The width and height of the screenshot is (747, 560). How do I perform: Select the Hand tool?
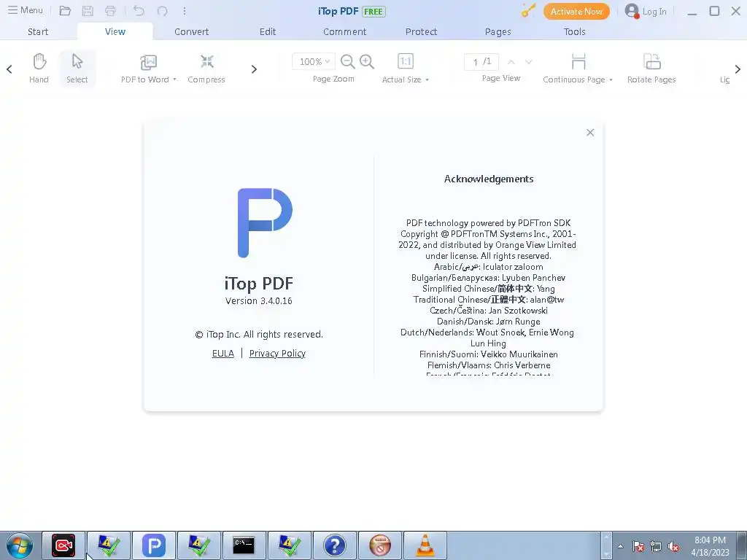(39, 68)
